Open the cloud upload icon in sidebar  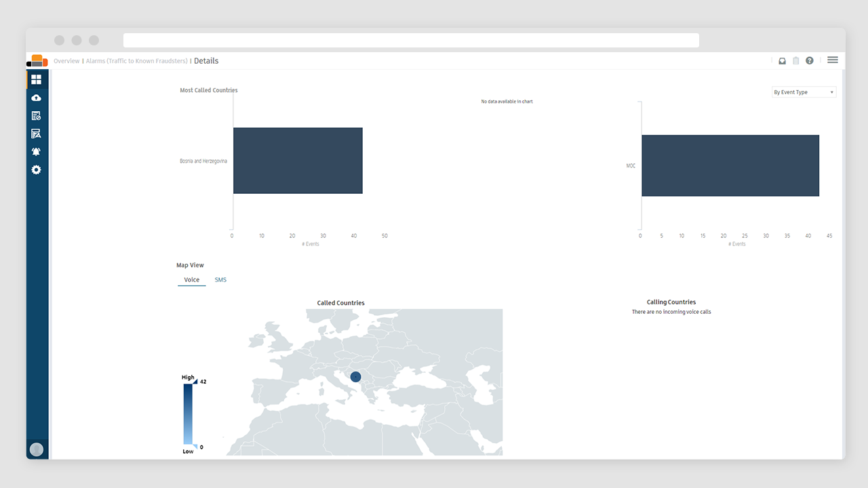pyautogui.click(x=37, y=98)
